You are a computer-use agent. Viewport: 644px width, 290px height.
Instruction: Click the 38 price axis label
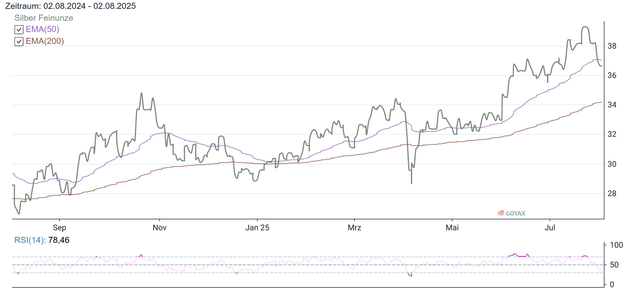[612, 46]
